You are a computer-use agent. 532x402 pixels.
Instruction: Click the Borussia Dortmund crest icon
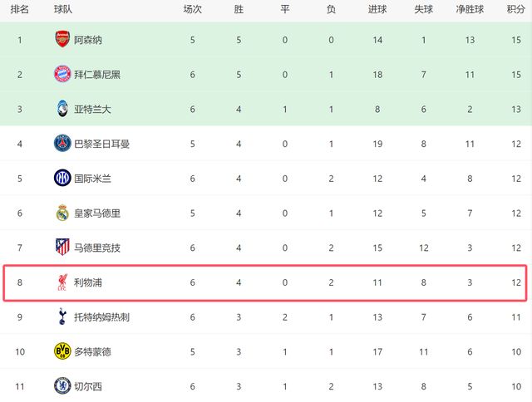point(62,351)
